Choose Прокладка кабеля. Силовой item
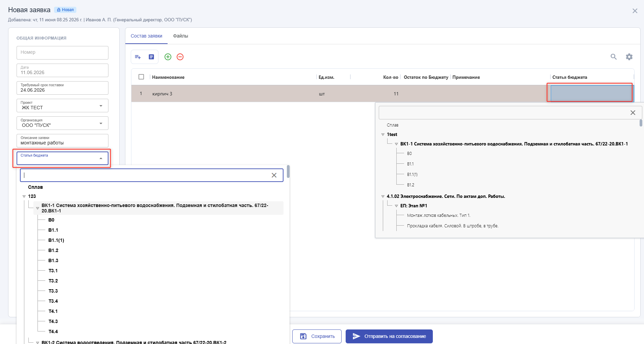Screen dimensions: 644x344 tap(452, 226)
